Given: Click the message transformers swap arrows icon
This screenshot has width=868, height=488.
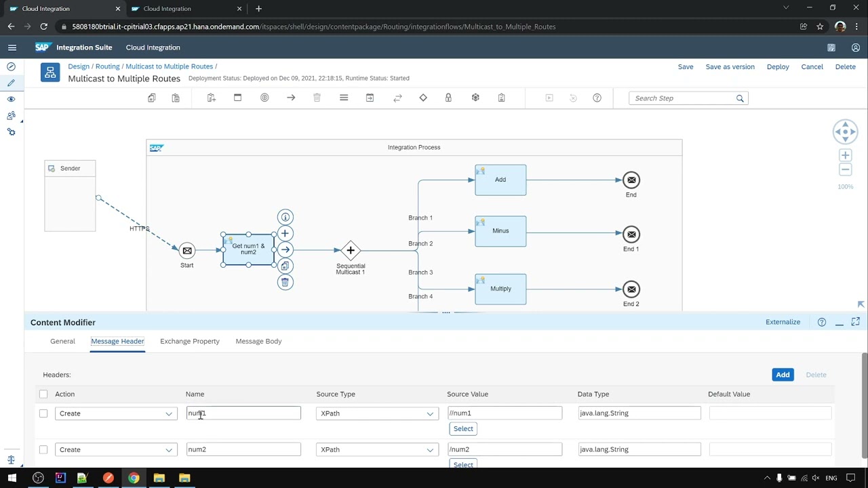Looking at the screenshot, I should pyautogui.click(x=397, y=98).
